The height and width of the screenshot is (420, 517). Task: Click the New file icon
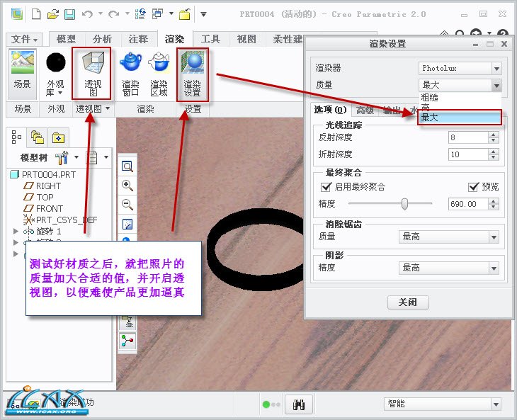tap(36, 14)
